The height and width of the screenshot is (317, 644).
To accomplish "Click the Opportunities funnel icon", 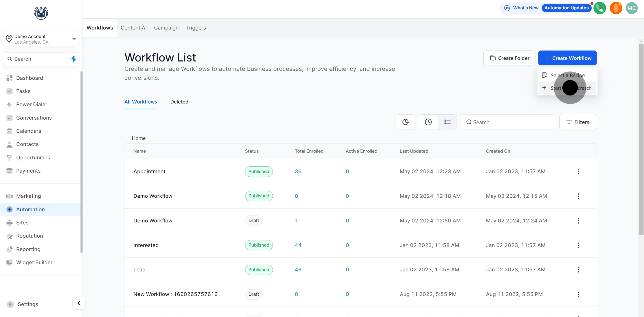I will click(x=9, y=158).
